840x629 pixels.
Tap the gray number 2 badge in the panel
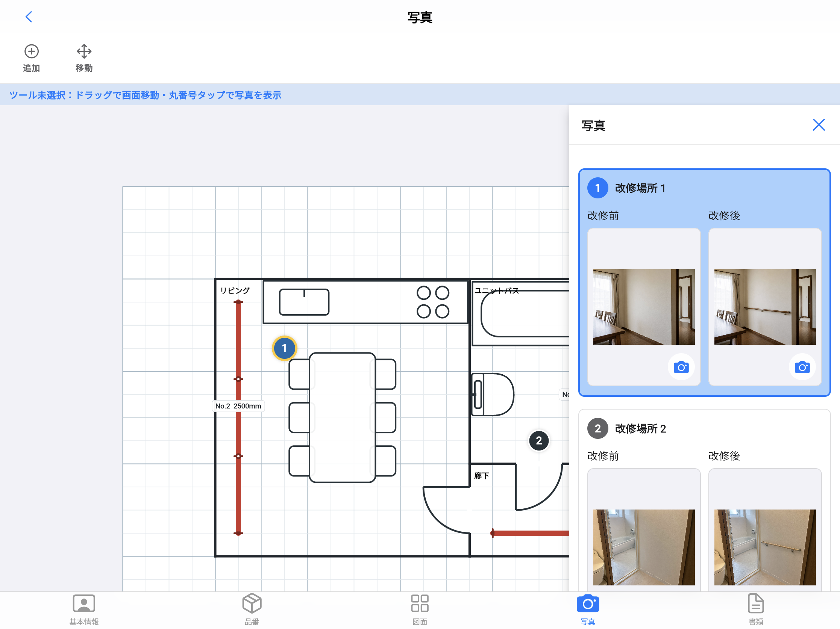click(597, 429)
